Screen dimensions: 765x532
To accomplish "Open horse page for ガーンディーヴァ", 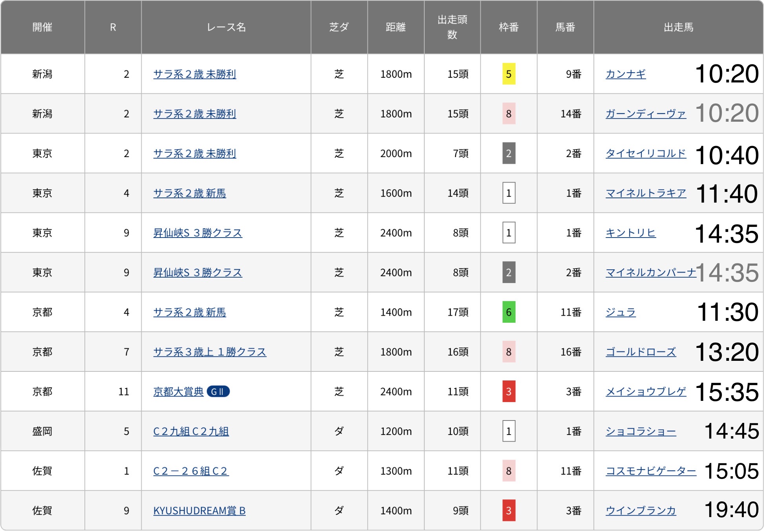I will click(645, 113).
